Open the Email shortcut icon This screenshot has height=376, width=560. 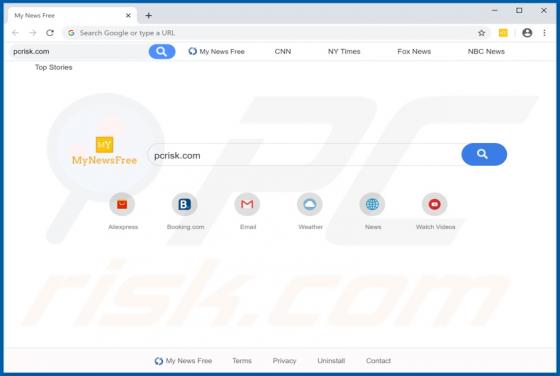pyautogui.click(x=247, y=204)
